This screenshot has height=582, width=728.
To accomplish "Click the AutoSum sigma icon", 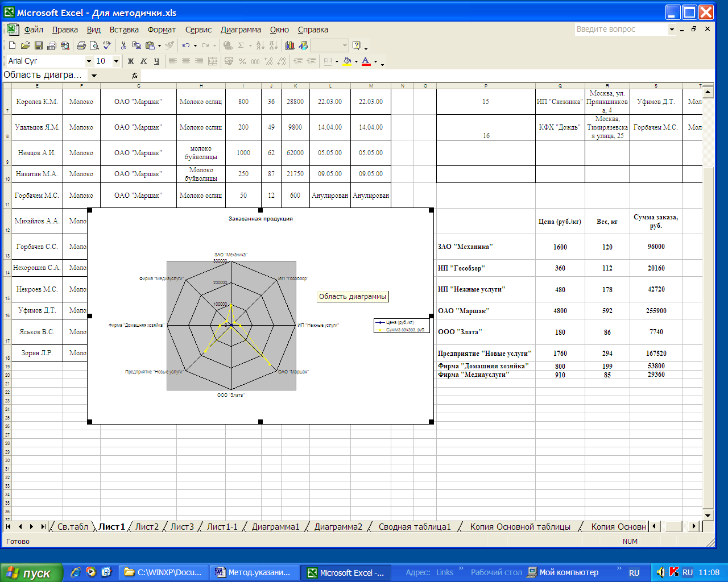I will 241,45.
